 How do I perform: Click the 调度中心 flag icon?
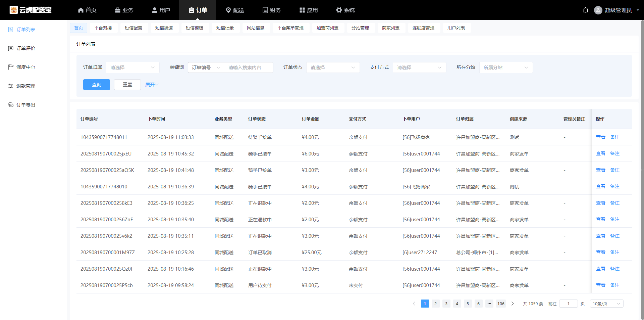[x=11, y=67]
